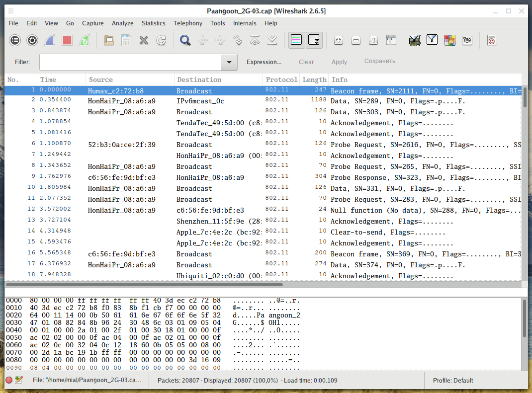
Task: Close the capture file with X icon
Action: pyautogui.click(x=144, y=40)
